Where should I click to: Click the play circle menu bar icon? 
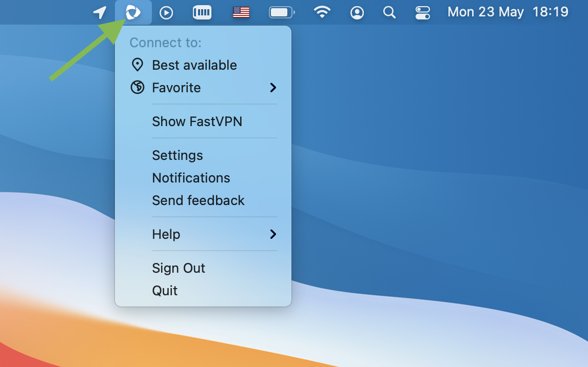tap(166, 13)
